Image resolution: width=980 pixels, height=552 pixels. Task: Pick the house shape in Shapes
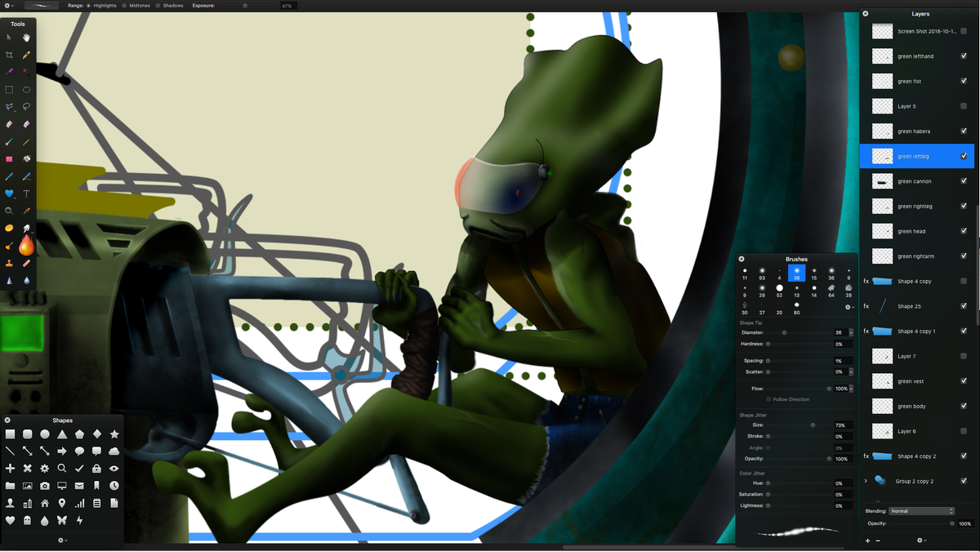click(45, 503)
